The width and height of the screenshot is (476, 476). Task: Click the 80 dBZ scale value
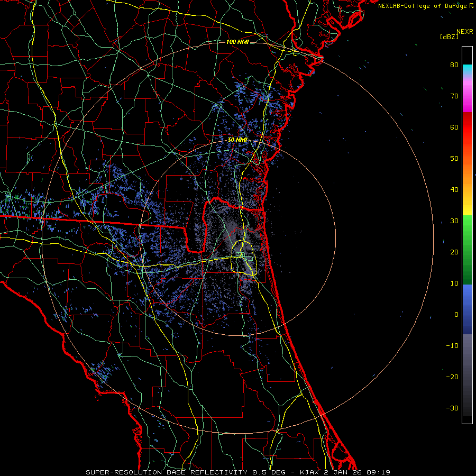(x=454, y=65)
